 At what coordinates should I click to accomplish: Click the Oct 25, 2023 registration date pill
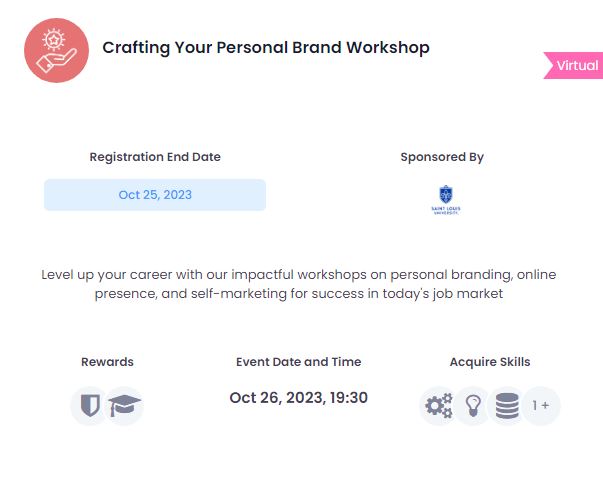155,195
